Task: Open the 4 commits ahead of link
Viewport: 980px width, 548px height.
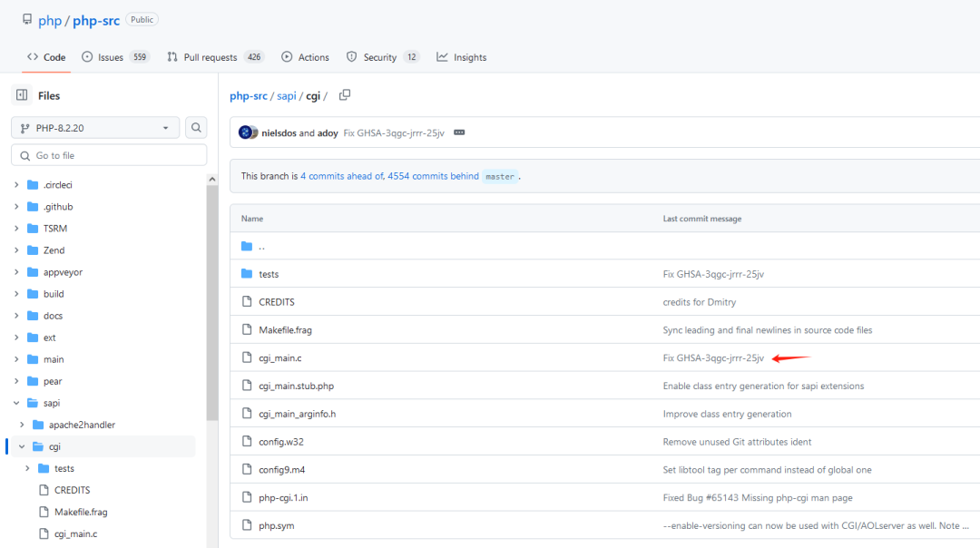Action: coord(342,176)
